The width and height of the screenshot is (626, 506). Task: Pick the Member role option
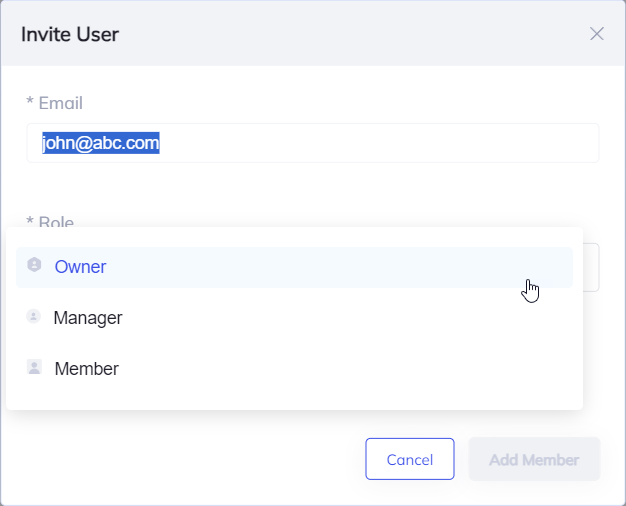[x=87, y=369]
